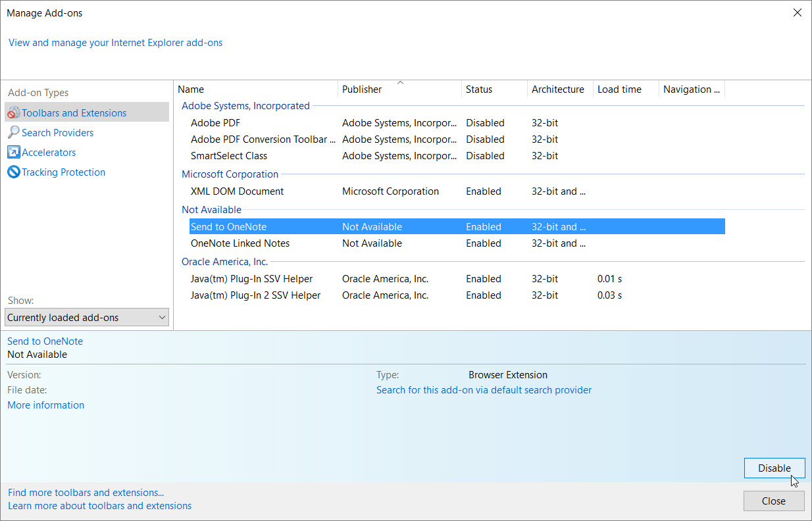Click the Search Providers magnifier icon
The image size is (812, 521).
coord(14,132)
